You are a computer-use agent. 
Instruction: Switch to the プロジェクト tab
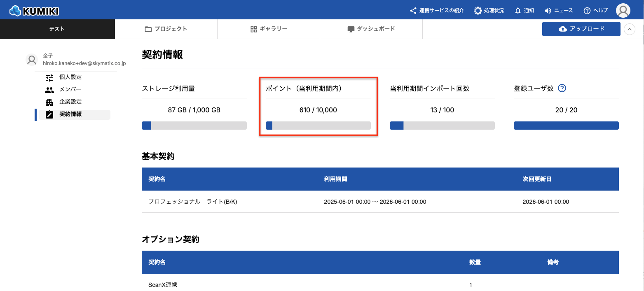(166, 29)
